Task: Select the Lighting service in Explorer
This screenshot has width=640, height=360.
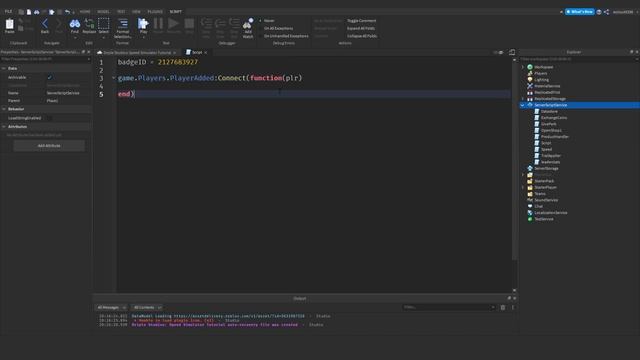Action: click(x=542, y=80)
